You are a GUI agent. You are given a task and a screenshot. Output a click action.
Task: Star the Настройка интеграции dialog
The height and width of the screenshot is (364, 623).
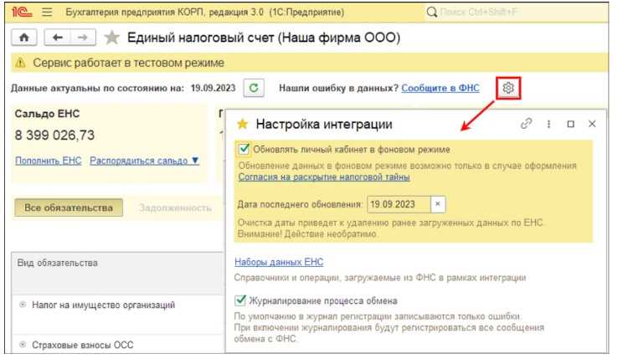click(242, 124)
